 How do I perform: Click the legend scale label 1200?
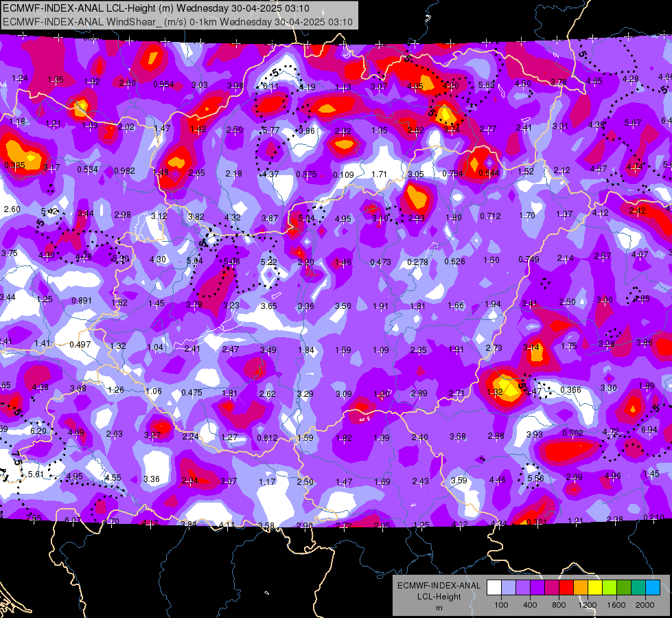tap(588, 605)
